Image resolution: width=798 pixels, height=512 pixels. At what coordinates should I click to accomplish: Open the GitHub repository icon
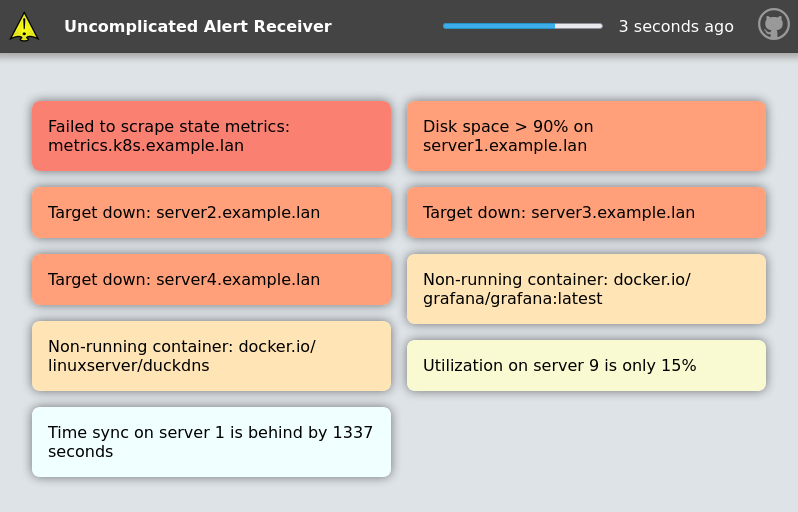pos(773,25)
